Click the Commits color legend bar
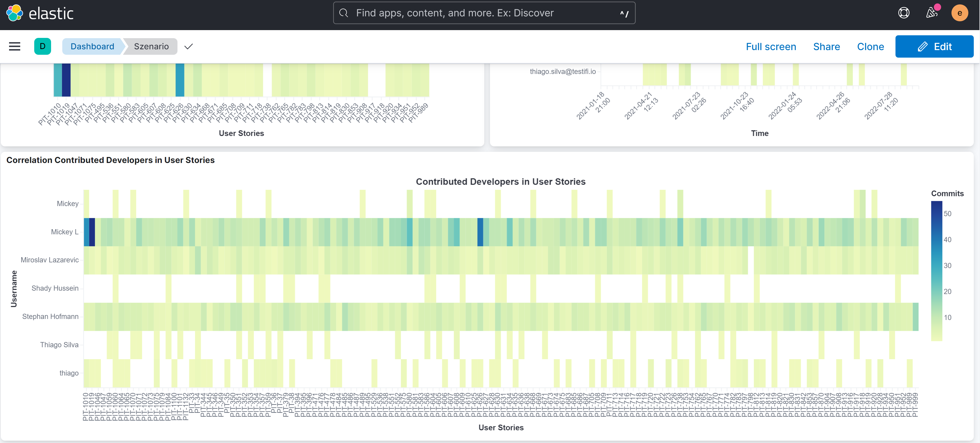Screen dimensions: 980x443 (x=936, y=271)
